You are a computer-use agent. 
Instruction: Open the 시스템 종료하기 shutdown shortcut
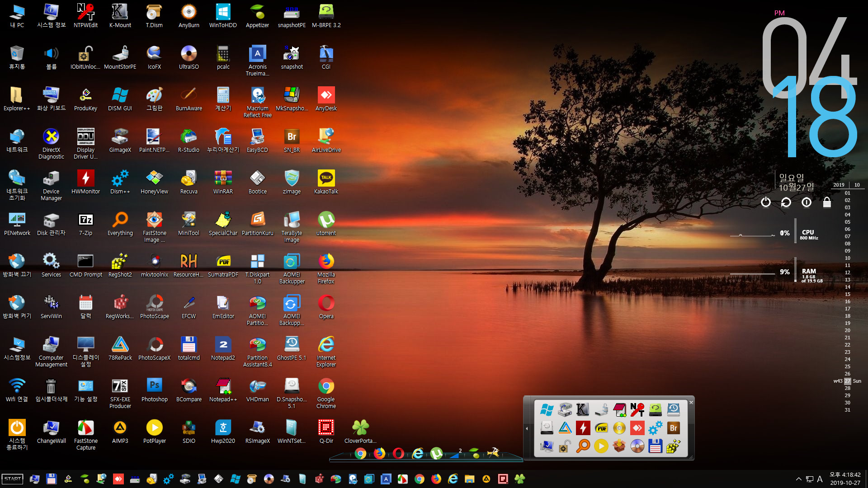pyautogui.click(x=17, y=435)
